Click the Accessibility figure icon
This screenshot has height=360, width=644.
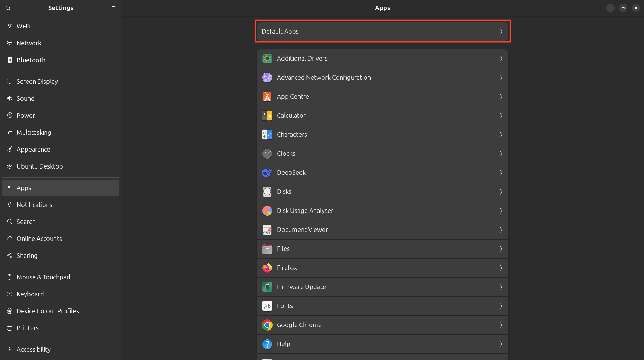10,350
